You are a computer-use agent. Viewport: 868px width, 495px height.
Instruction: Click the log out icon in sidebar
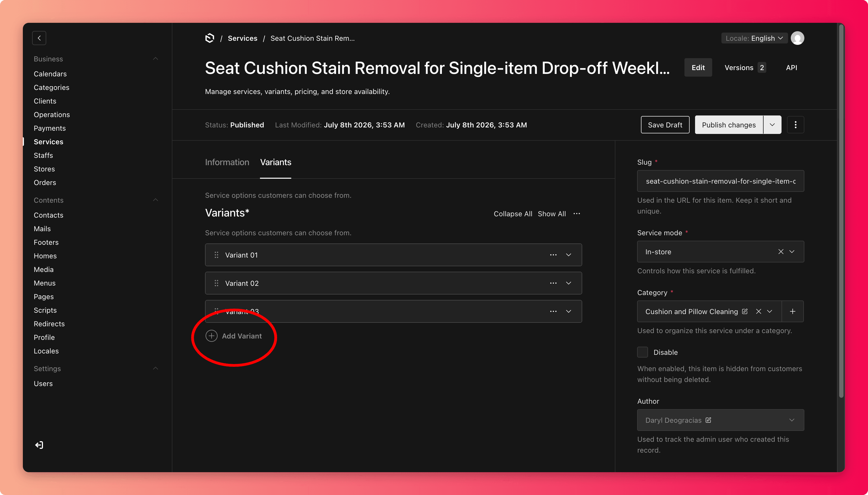39,445
